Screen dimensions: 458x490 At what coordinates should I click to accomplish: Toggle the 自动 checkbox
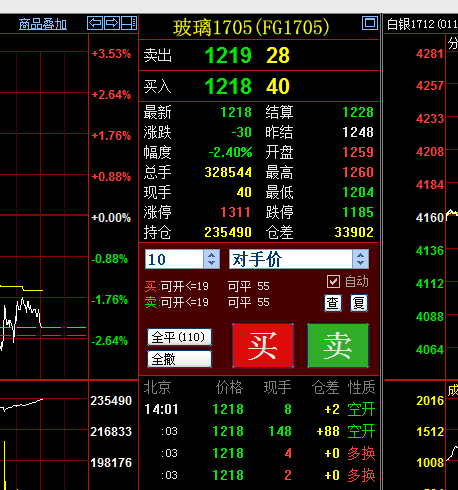point(333,282)
